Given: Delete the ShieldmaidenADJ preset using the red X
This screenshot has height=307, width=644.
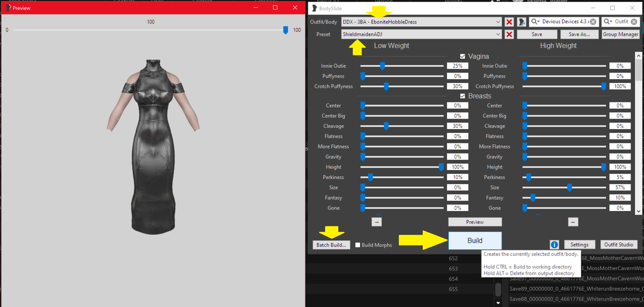Looking at the screenshot, I should tap(509, 34).
